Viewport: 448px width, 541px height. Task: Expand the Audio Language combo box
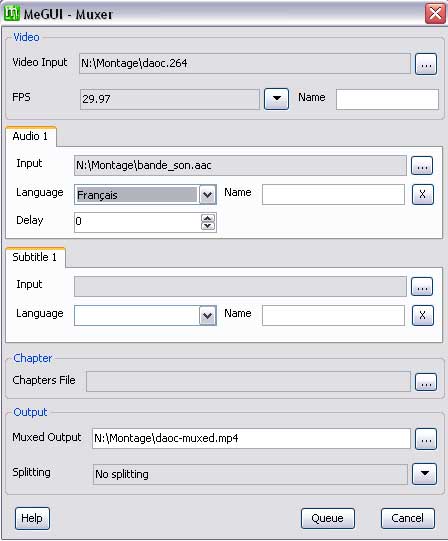[x=207, y=195]
